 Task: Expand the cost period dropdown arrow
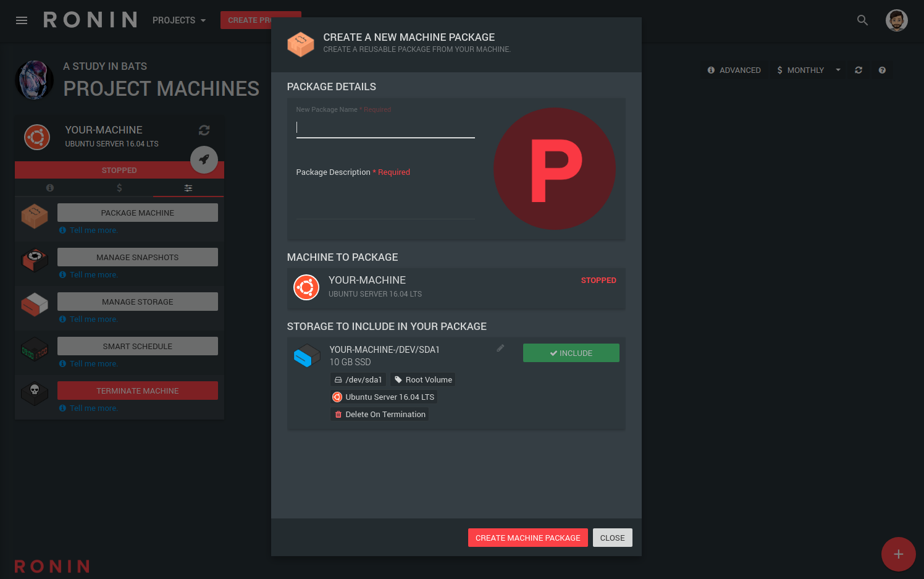click(x=838, y=70)
